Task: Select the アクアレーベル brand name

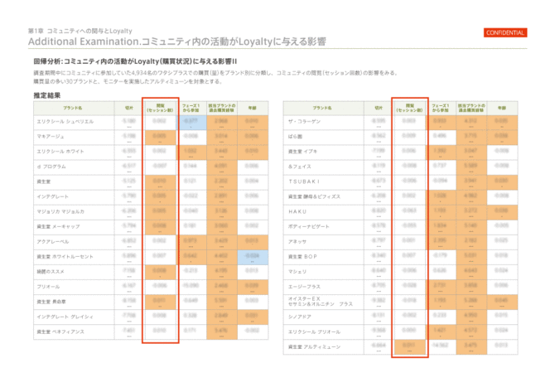Action: (53, 241)
